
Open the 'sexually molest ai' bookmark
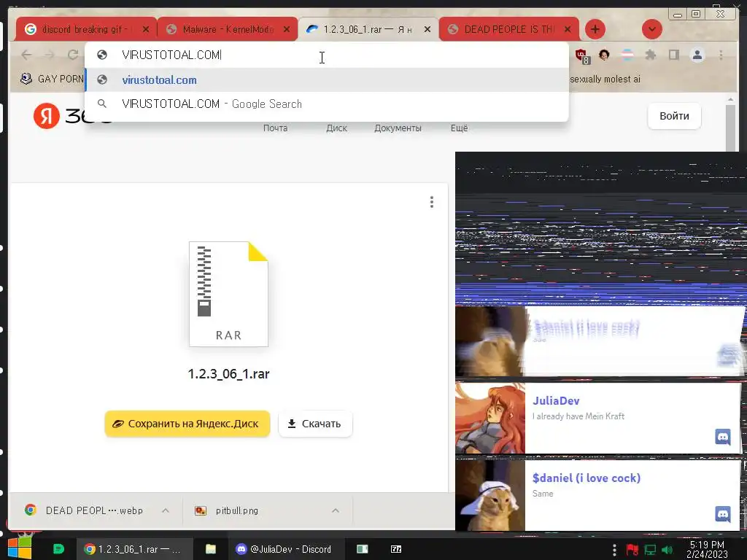click(x=605, y=79)
